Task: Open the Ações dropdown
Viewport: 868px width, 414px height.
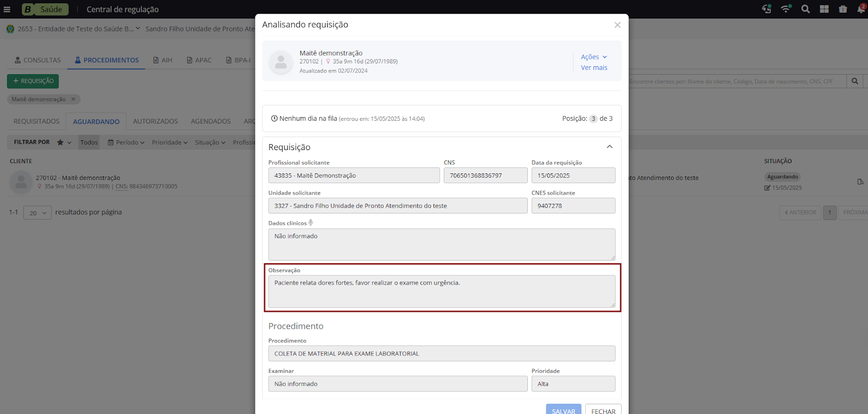Action: pyautogui.click(x=594, y=57)
